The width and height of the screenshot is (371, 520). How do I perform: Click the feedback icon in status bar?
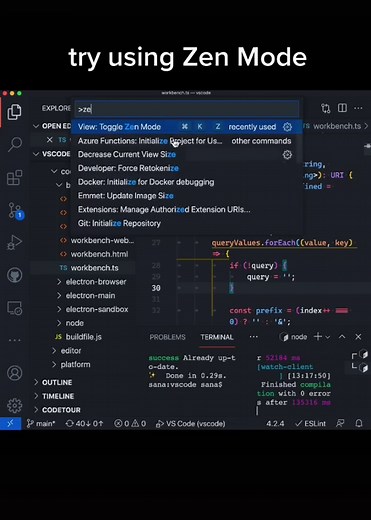pos(340,423)
